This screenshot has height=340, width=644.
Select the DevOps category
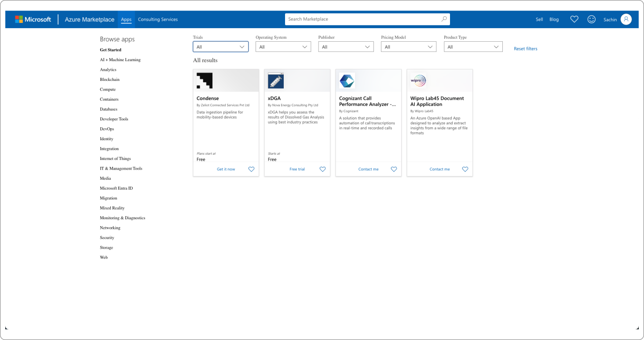pyautogui.click(x=107, y=129)
